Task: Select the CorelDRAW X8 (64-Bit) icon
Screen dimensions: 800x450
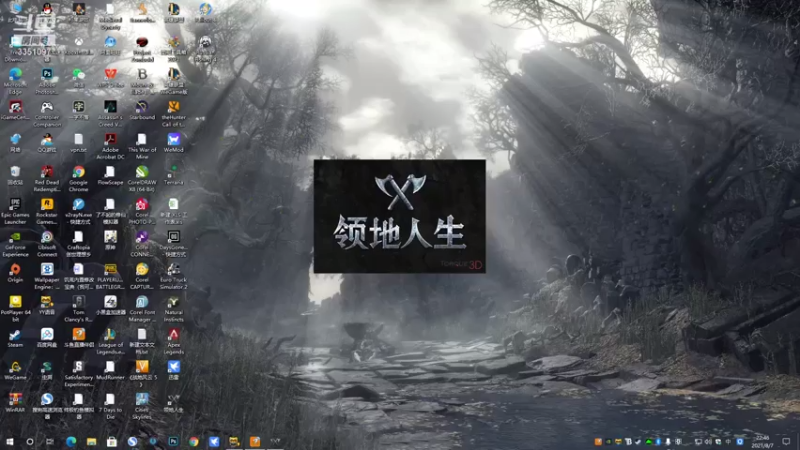Action: pyautogui.click(x=142, y=179)
